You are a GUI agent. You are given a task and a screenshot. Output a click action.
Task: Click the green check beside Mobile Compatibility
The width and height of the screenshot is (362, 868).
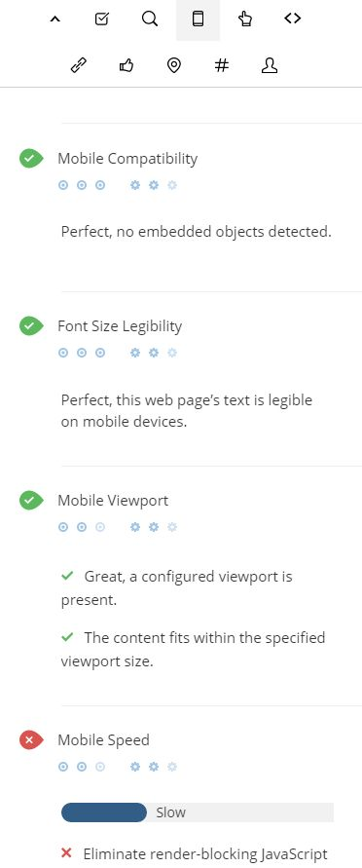click(31, 159)
